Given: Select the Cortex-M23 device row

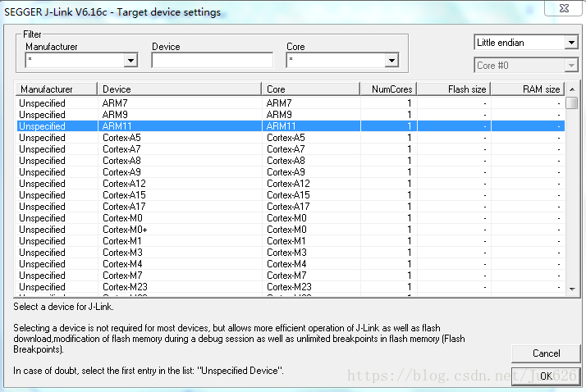Looking at the screenshot, I should pos(291,287).
